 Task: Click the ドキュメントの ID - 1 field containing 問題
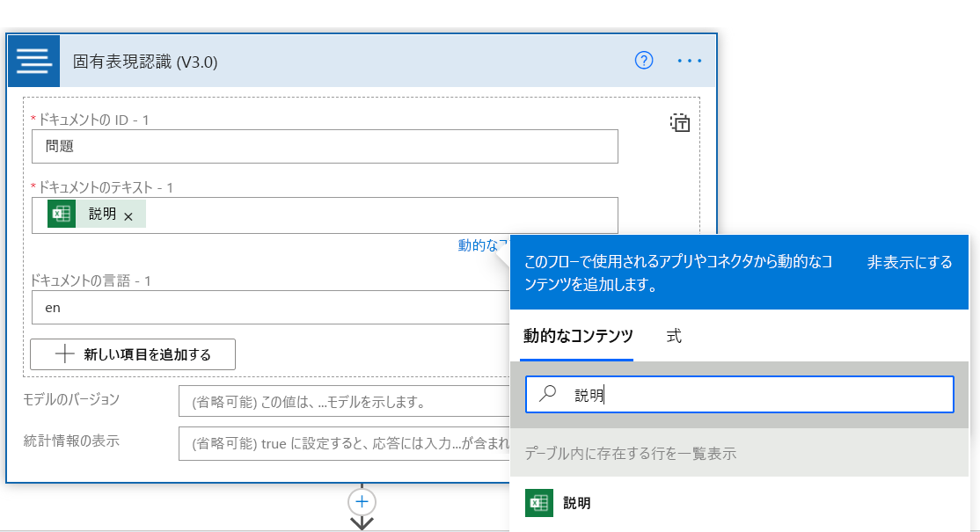pos(325,146)
